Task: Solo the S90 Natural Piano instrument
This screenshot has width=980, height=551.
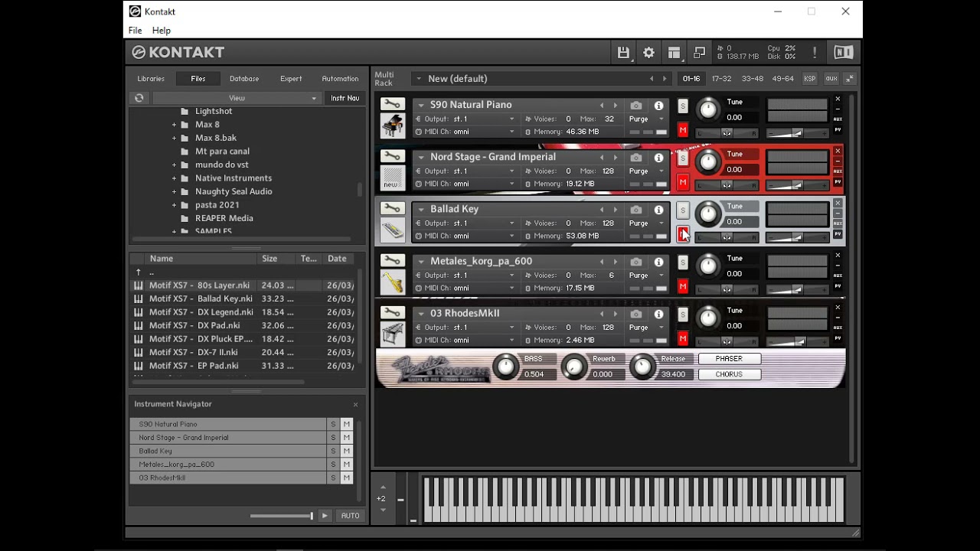Action: coord(683,106)
